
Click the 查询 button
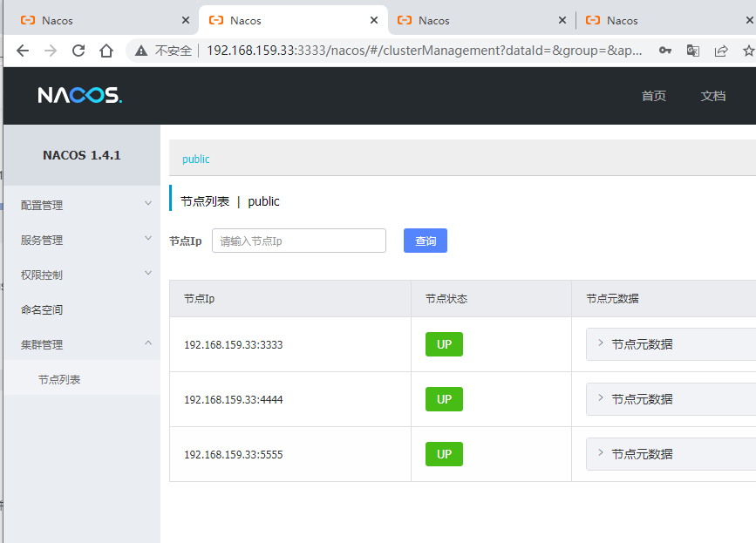(426, 241)
